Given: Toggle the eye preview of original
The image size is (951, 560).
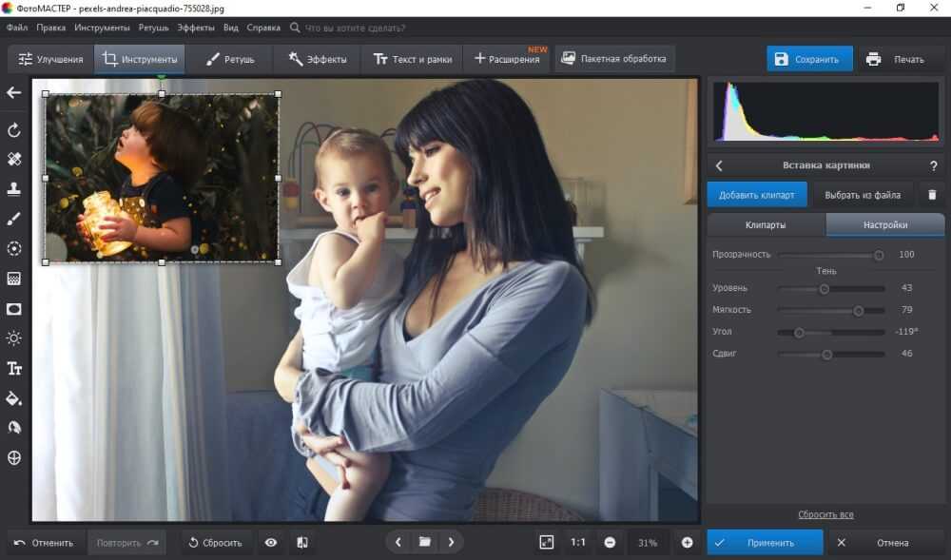Looking at the screenshot, I should [271, 543].
